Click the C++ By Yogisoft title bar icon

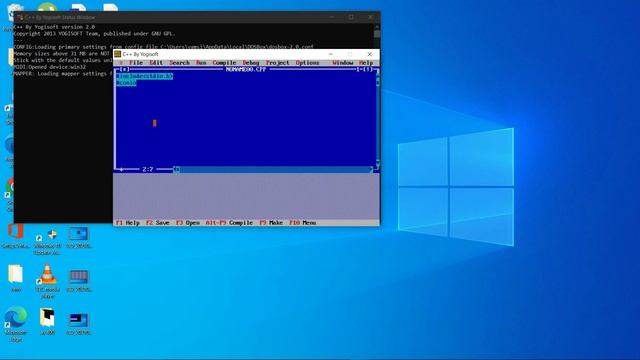(x=118, y=54)
